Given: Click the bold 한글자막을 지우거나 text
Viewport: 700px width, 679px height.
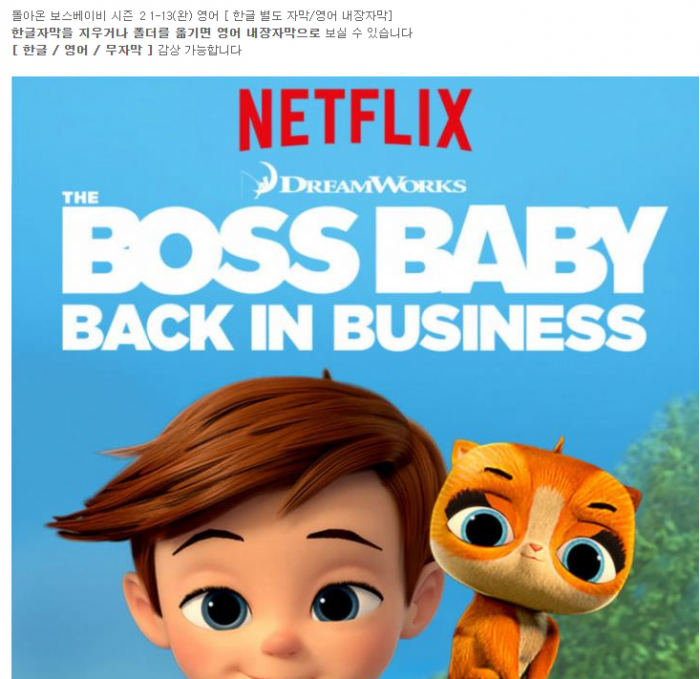Looking at the screenshot, I should [x=70, y=33].
